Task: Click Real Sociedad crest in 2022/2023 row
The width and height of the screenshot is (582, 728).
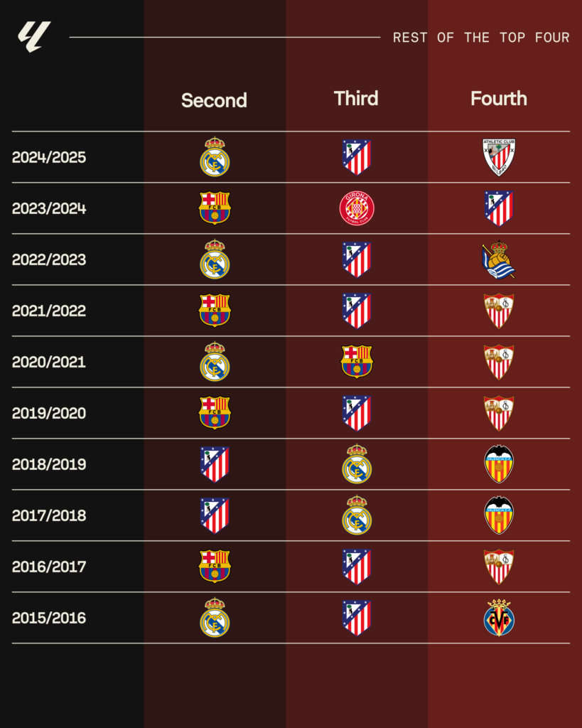Action: (x=499, y=259)
